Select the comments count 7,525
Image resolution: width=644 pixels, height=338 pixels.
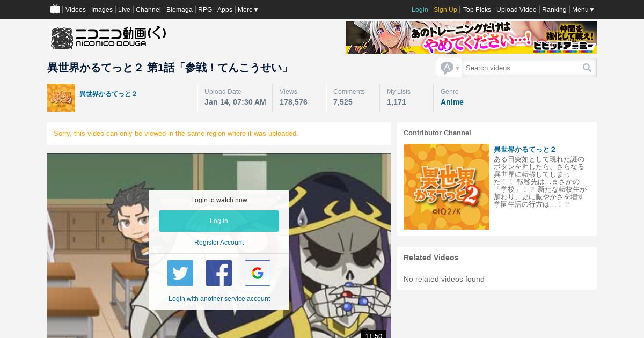pyautogui.click(x=343, y=102)
